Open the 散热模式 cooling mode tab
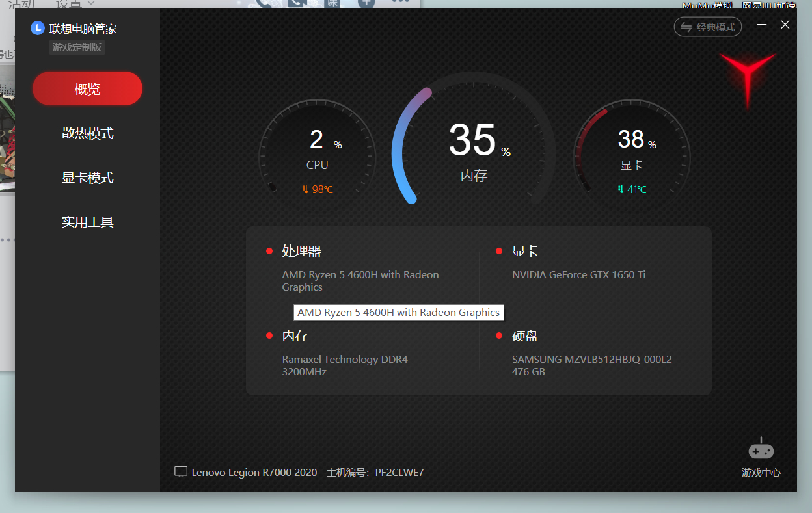 pos(87,133)
